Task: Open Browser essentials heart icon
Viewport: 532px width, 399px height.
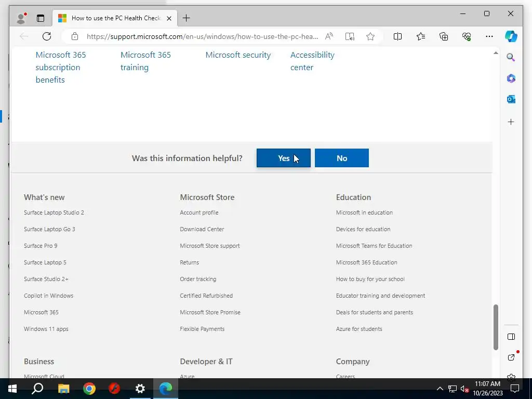Action: pos(467,36)
